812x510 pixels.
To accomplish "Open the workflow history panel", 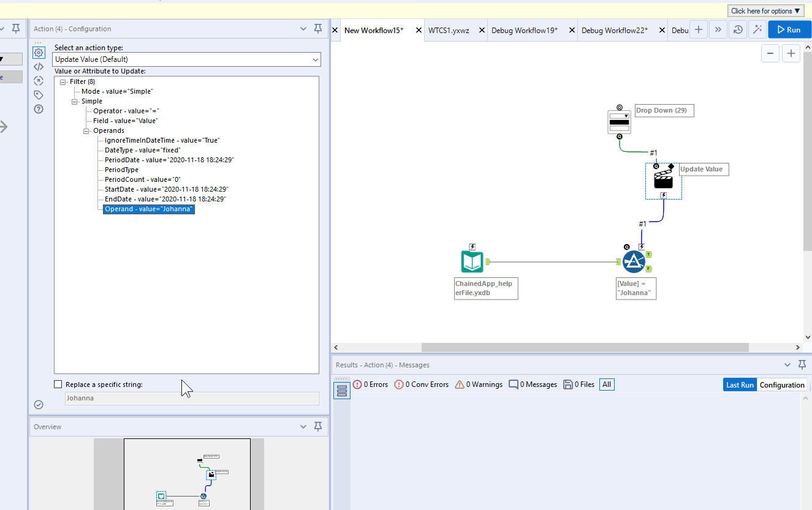I will pos(737,29).
